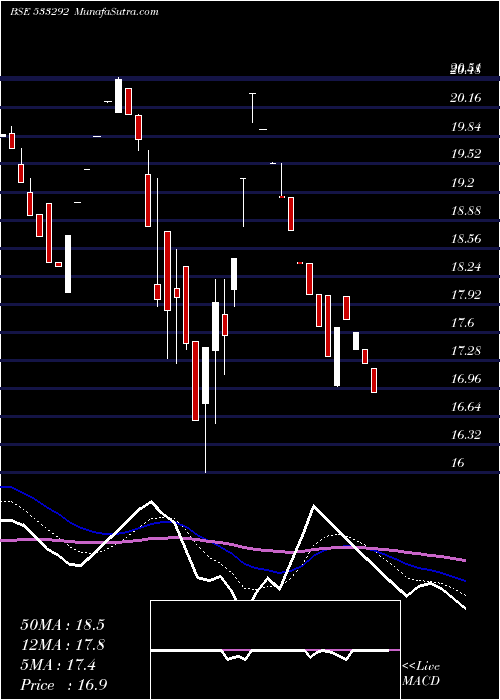
Task: Click the 18.88 price axis label
Action: 466,211
